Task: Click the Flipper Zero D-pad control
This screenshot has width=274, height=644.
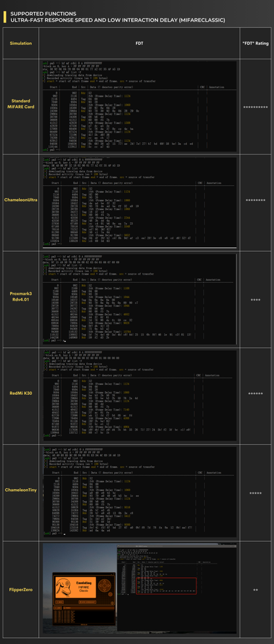Action: 104,585
